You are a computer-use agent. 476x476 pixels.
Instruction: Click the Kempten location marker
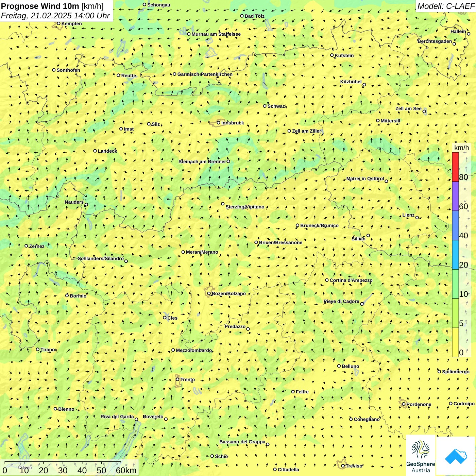(x=58, y=23)
